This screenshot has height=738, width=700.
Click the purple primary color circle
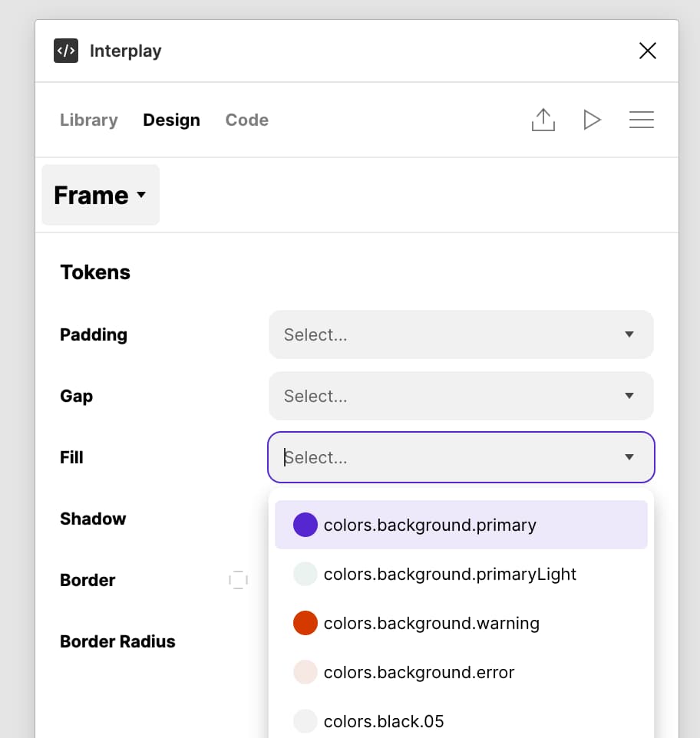[x=305, y=525]
